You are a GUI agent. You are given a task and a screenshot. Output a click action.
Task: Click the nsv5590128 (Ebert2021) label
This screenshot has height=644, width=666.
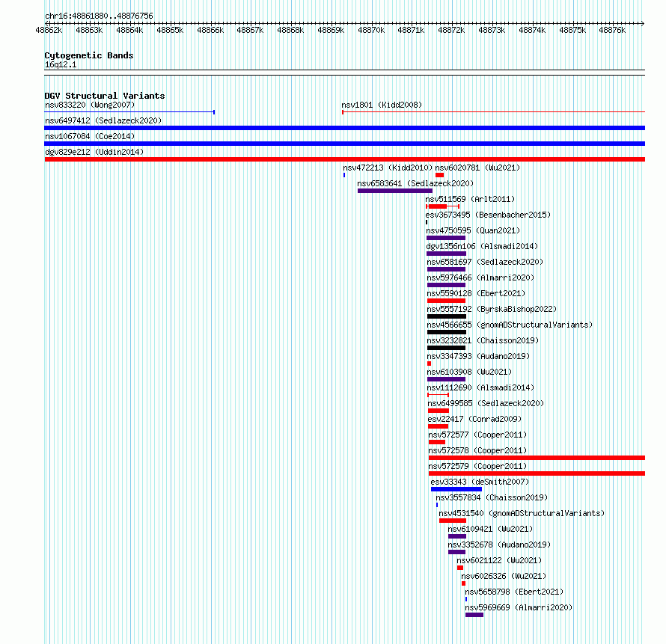click(x=476, y=293)
